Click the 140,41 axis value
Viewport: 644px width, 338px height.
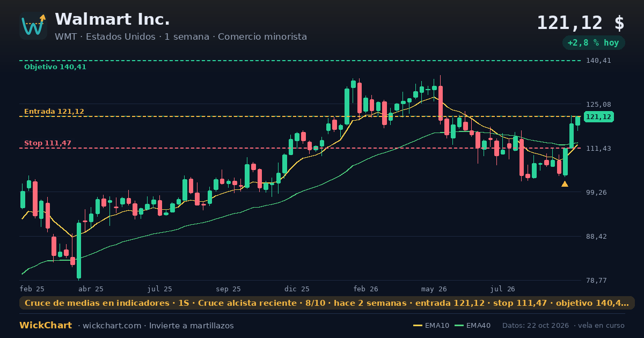click(598, 61)
